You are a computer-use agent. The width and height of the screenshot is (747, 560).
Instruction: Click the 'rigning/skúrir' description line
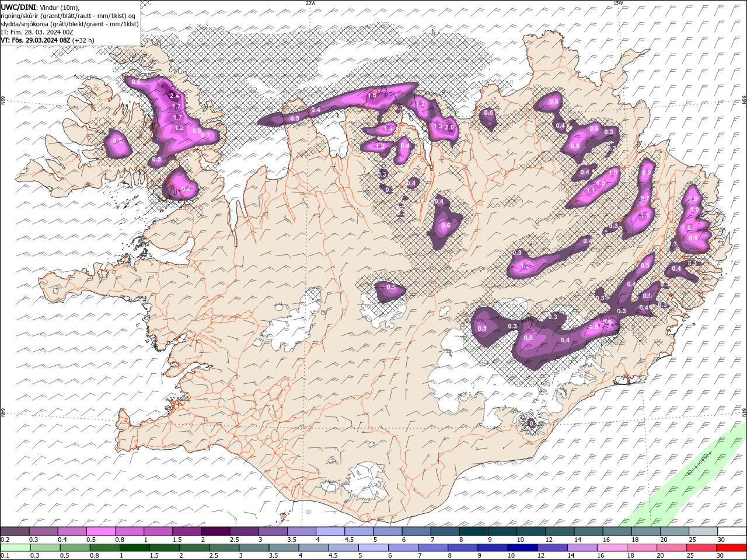coord(68,16)
